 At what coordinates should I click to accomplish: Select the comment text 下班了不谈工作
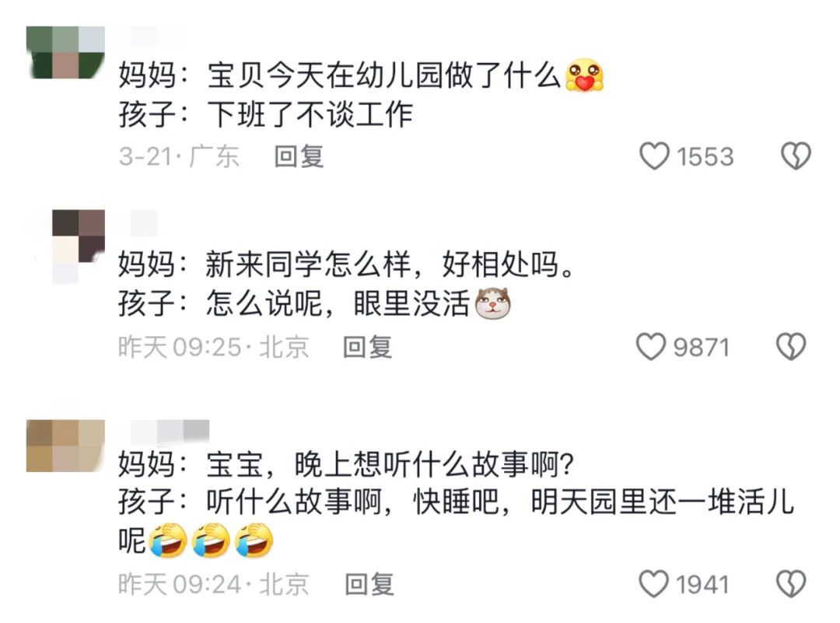tap(310, 114)
